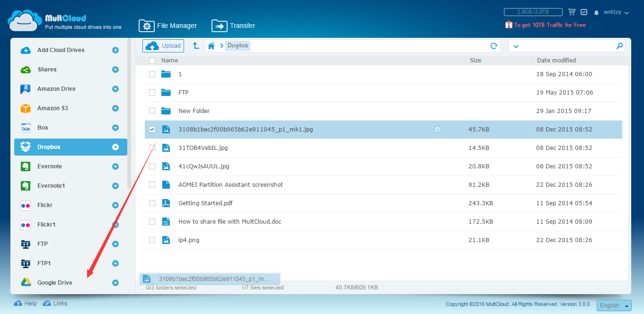Check the box for folder 1
The height and width of the screenshot is (314, 644).
(152, 74)
